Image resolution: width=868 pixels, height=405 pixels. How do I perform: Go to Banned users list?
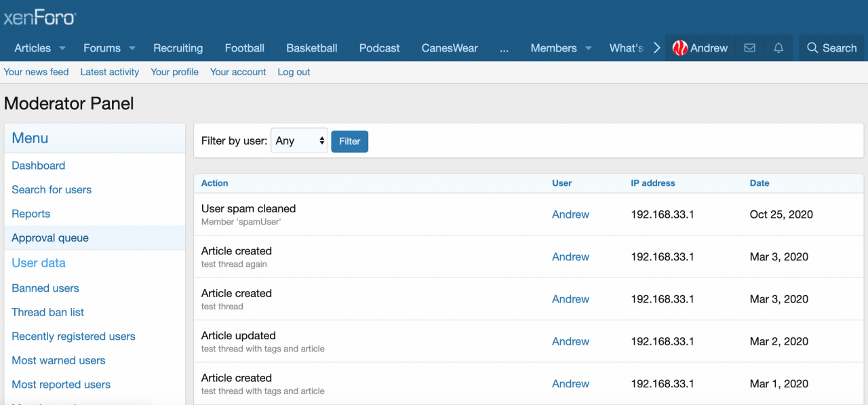45,288
